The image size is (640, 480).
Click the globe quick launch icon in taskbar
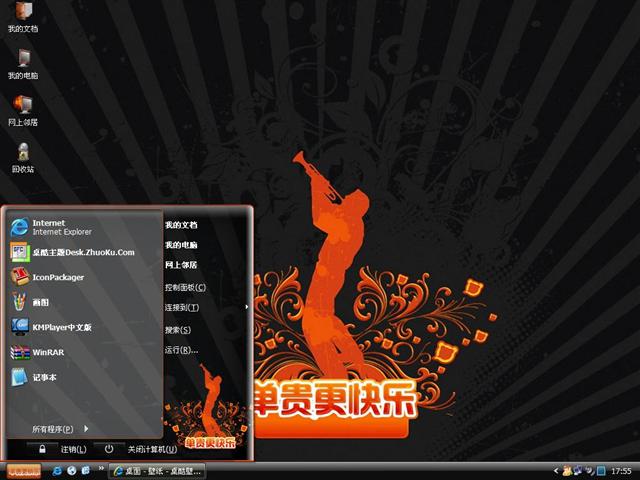coord(72,471)
